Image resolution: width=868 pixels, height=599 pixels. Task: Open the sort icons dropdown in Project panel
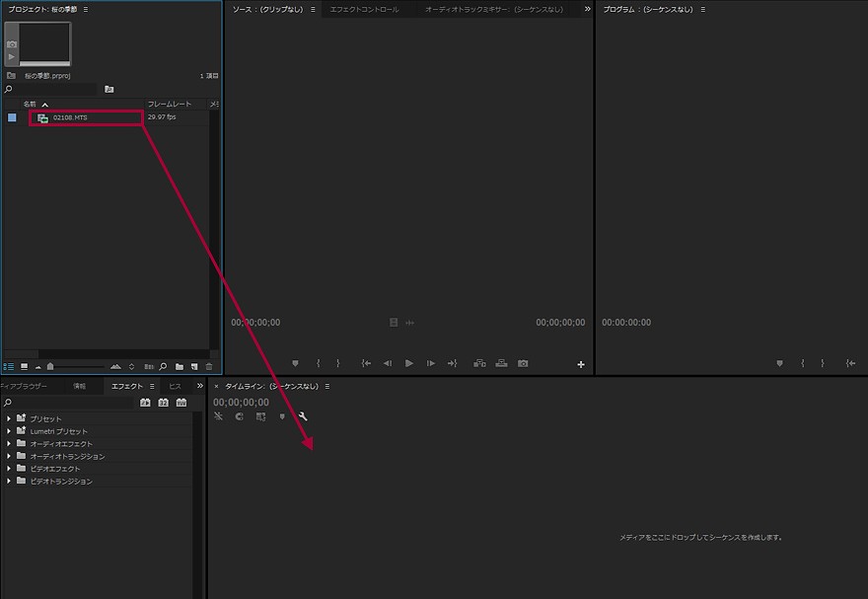[131, 366]
